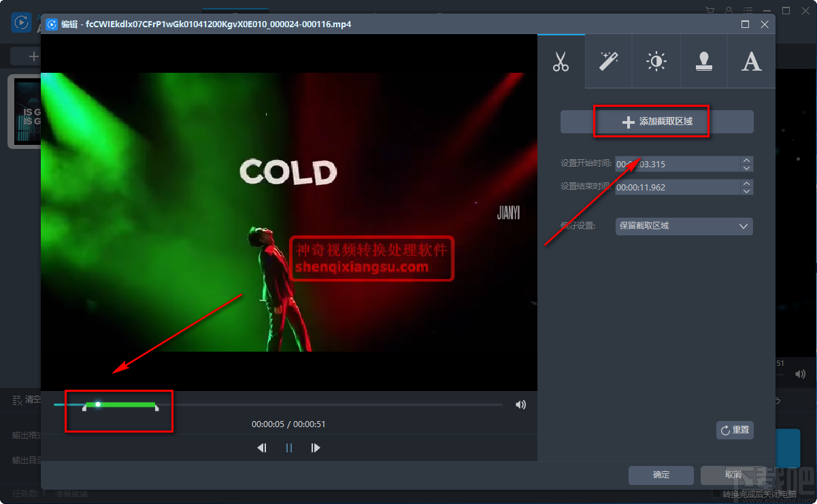
Task: Expand the 保留截取区域 preference dropdown
Action: coord(684,226)
